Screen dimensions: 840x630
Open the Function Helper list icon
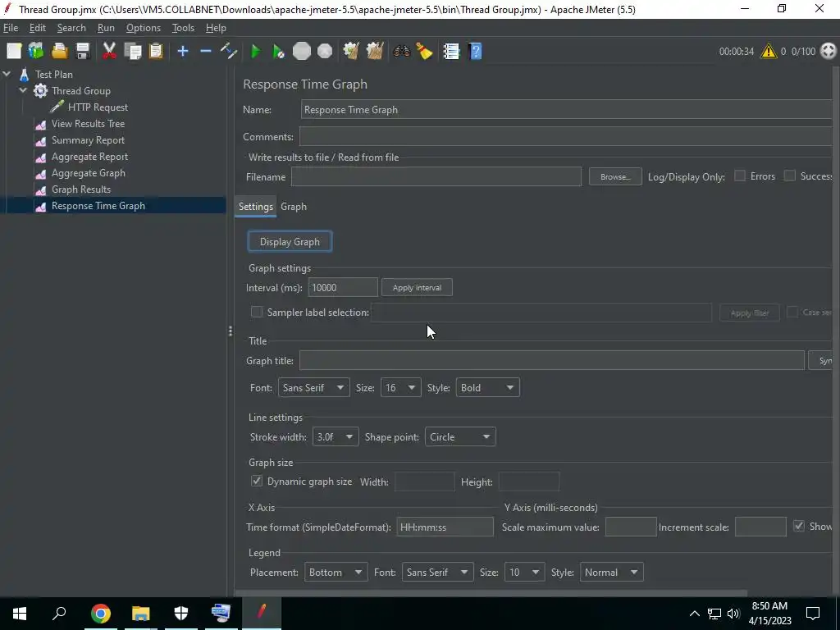point(451,52)
